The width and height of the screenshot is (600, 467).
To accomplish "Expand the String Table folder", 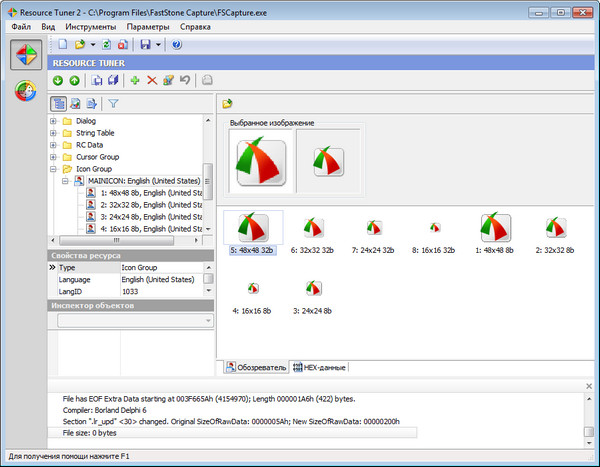I will (x=54, y=133).
